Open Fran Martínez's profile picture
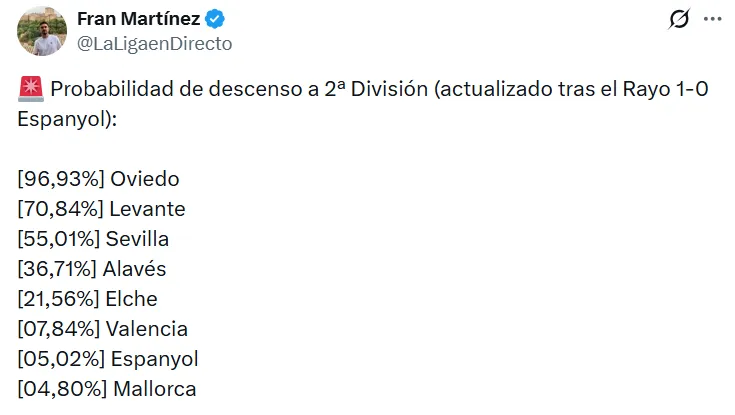The height and width of the screenshot is (415, 735). coord(43,30)
